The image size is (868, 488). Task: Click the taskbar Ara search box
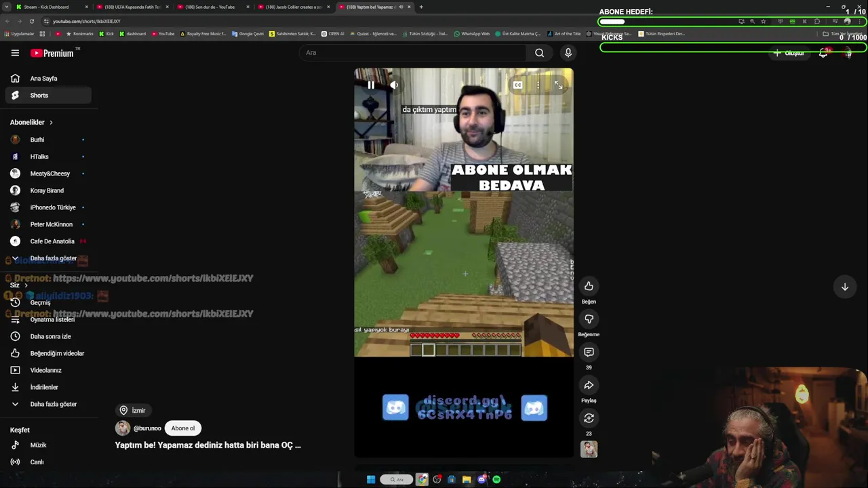(397, 479)
